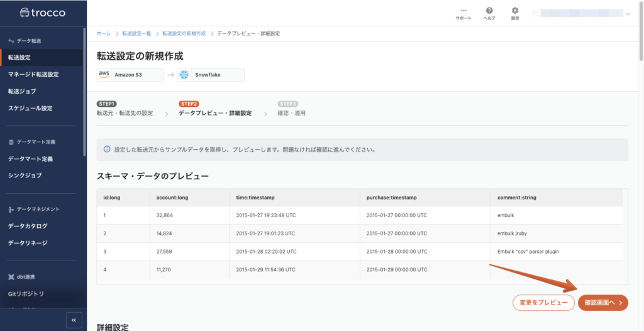Click the sidebar vertical scrollbar
The height and width of the screenshot is (331, 644).
pos(85,94)
